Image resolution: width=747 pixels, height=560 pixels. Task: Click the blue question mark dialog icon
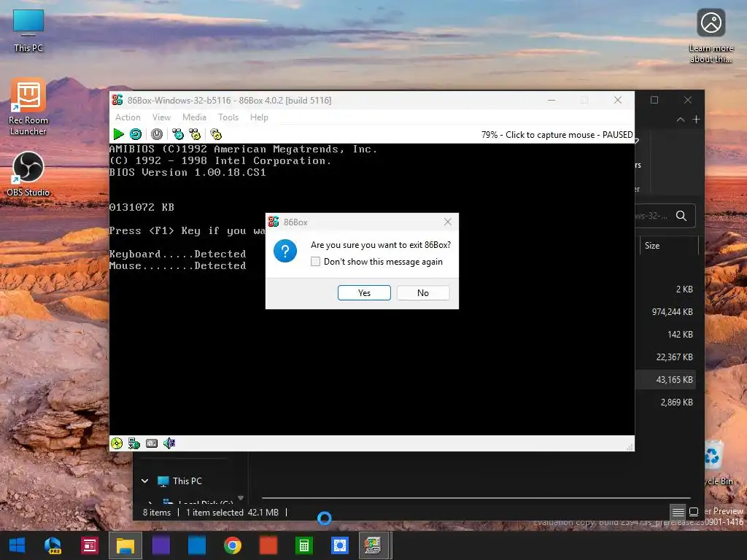tap(285, 251)
